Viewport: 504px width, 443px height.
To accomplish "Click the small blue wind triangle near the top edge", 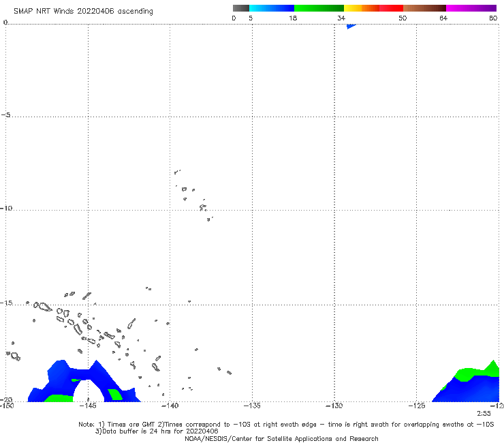I will (x=350, y=26).
